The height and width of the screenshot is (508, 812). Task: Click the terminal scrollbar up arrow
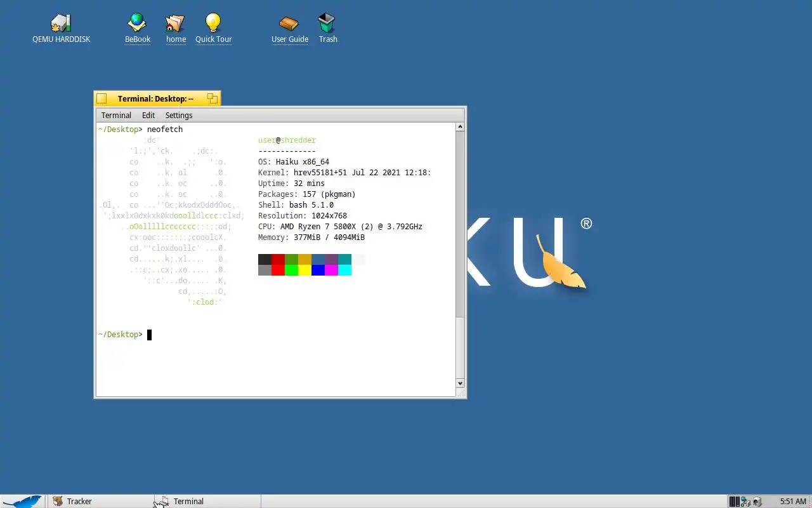(x=461, y=127)
